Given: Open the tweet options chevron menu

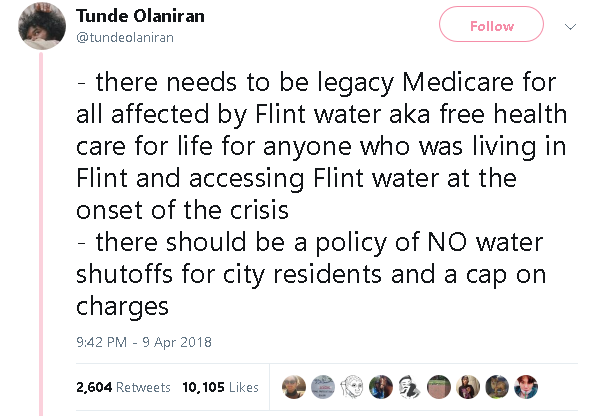Looking at the screenshot, I should coord(571,26).
